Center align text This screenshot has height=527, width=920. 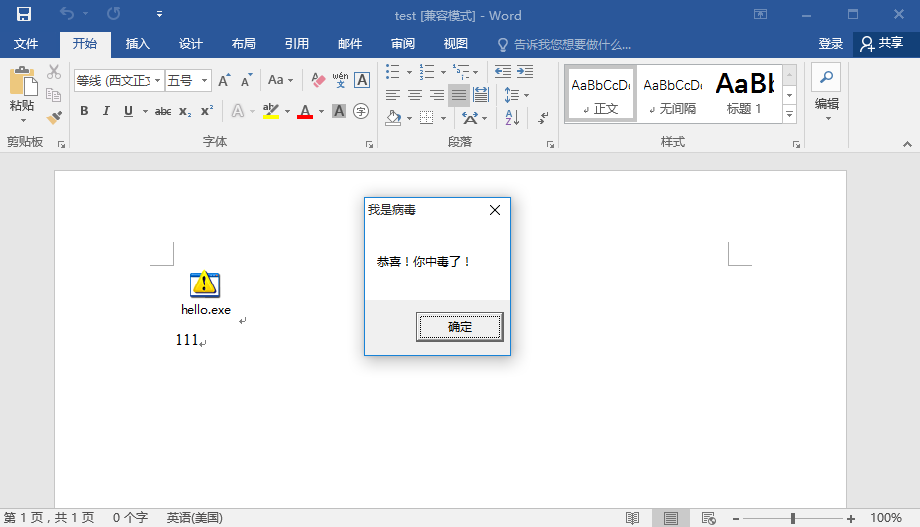415,95
